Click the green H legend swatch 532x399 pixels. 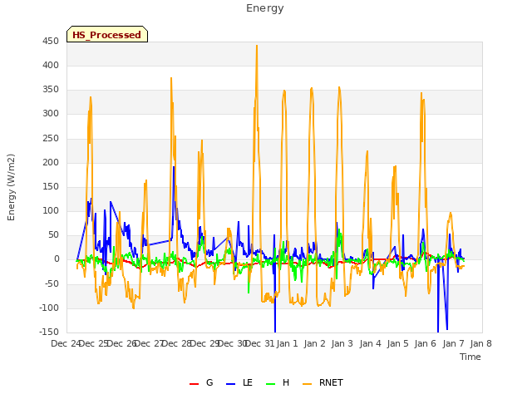tap(271, 384)
